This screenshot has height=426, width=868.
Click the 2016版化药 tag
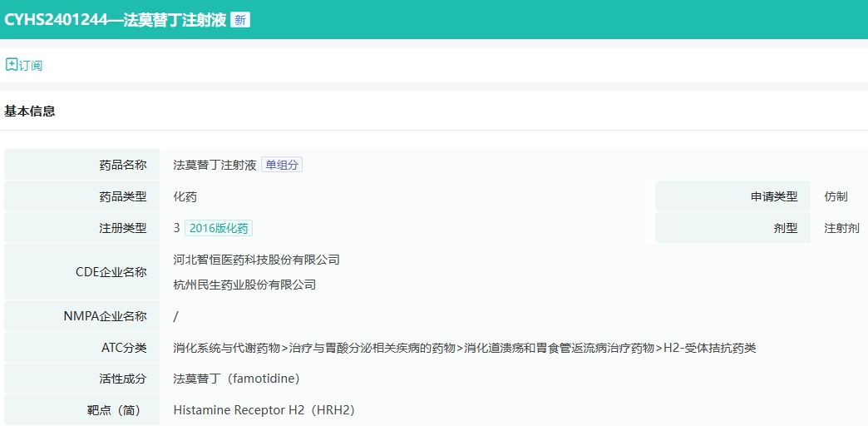point(219,228)
